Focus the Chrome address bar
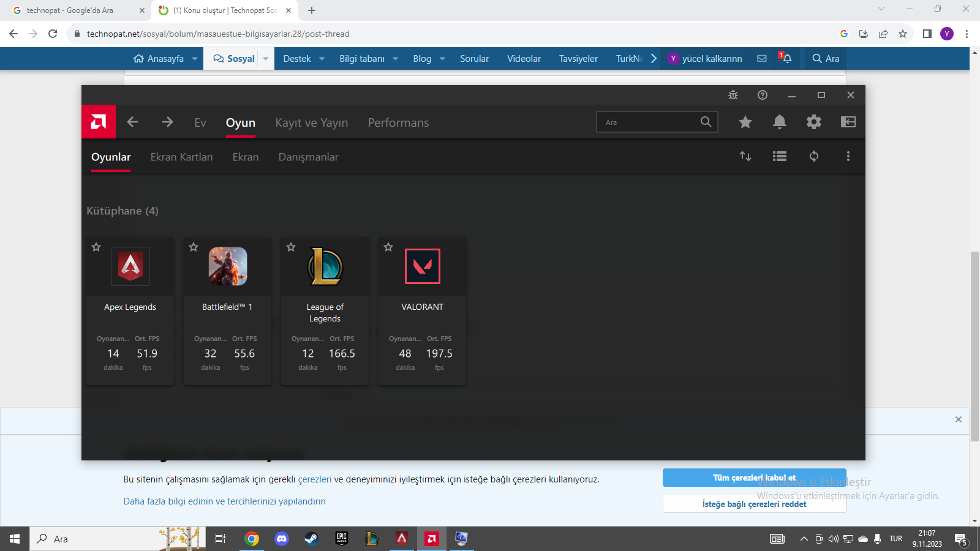The width and height of the screenshot is (980, 551). [453, 34]
